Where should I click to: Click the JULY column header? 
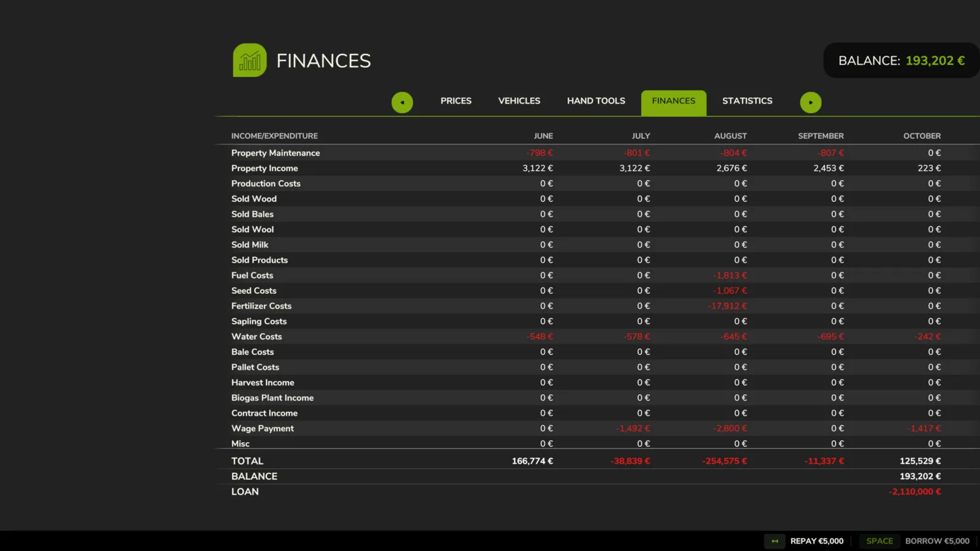click(641, 136)
